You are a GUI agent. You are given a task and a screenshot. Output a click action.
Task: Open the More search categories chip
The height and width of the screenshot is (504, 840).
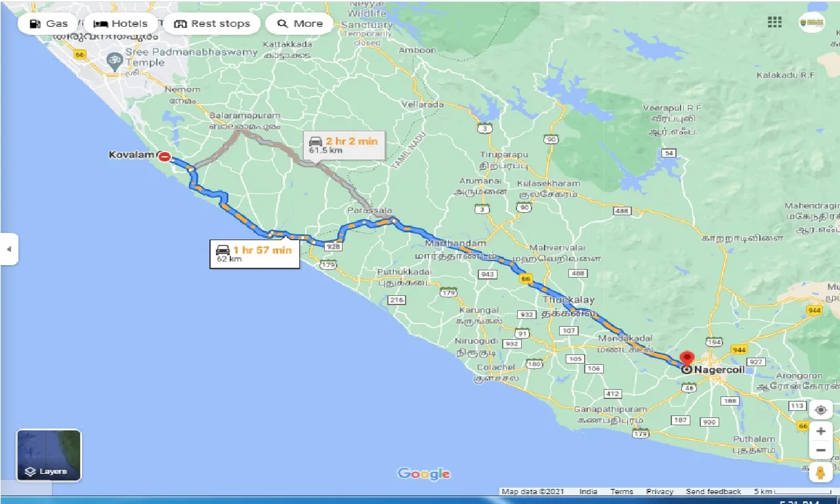click(x=299, y=24)
